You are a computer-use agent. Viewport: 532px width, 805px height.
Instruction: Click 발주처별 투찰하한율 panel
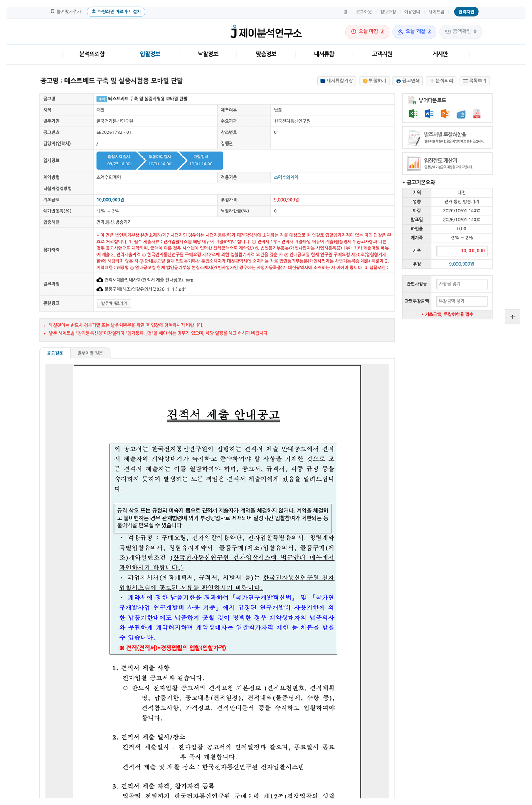click(447, 138)
